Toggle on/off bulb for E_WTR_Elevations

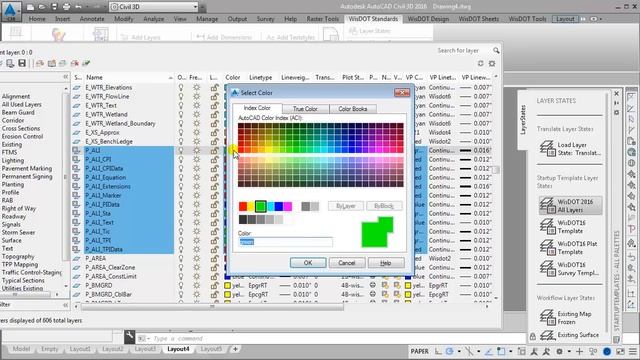[181, 87]
